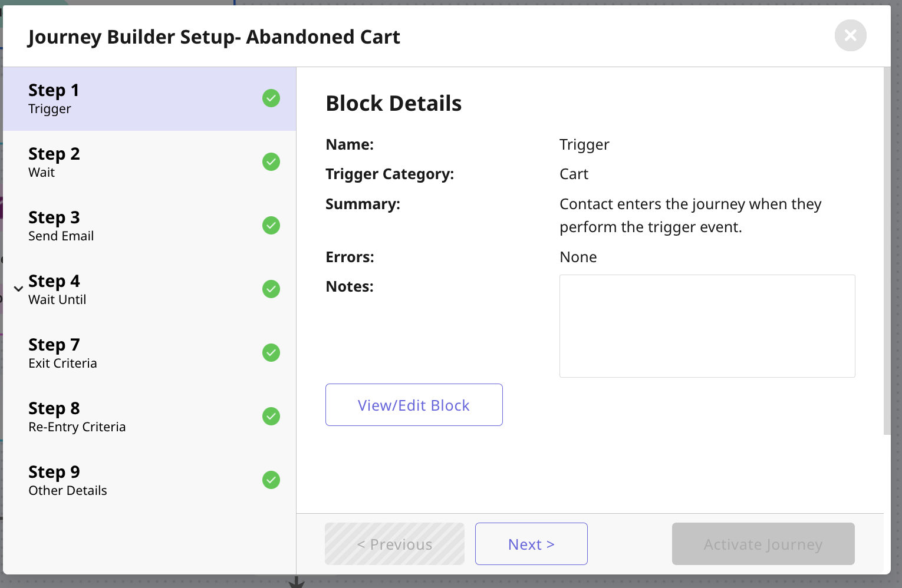Select Step 7 Exit Criteria
This screenshot has width=902, height=588.
pyautogui.click(x=118, y=353)
